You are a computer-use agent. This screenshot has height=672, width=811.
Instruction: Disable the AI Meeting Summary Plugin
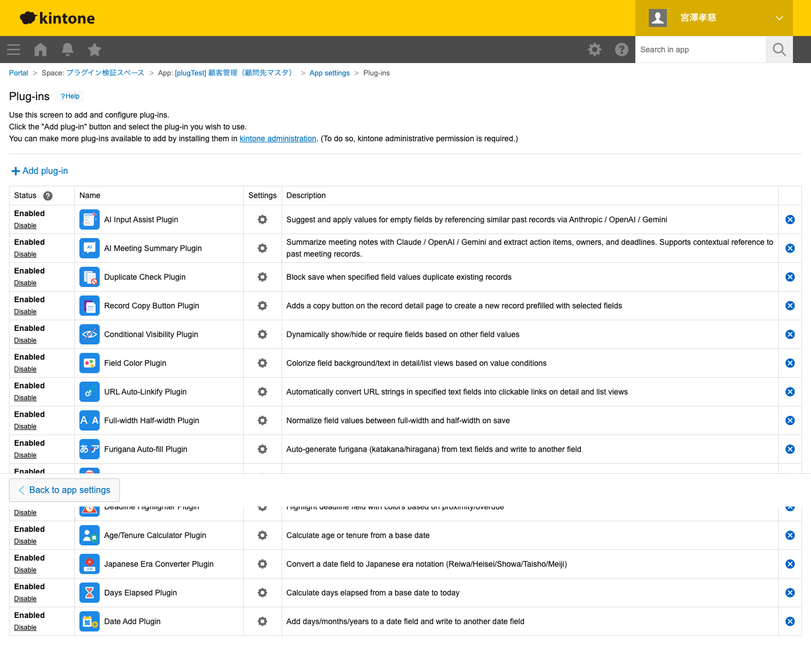(25, 254)
